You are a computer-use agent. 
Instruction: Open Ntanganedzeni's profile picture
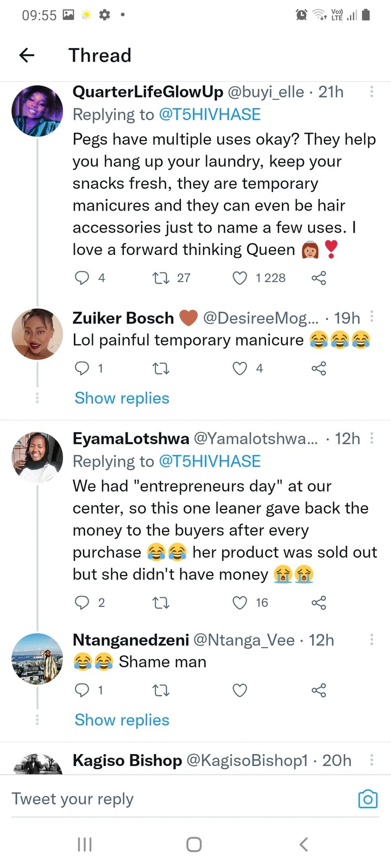pyautogui.click(x=37, y=659)
